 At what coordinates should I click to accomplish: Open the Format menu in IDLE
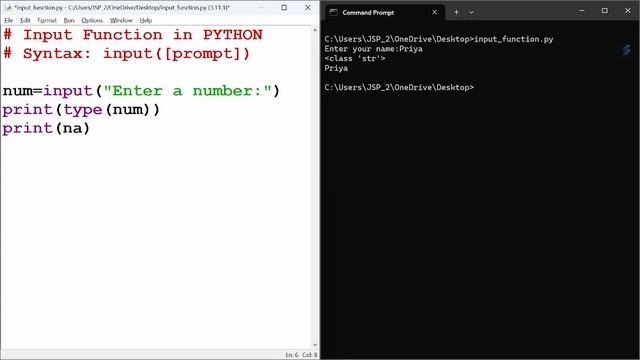pos(47,20)
